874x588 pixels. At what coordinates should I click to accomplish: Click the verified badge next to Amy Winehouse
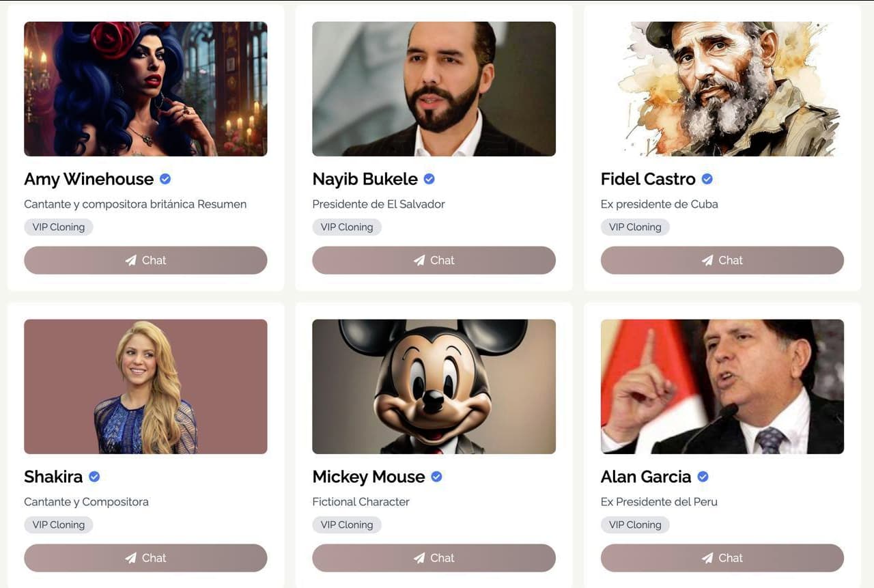pos(165,179)
